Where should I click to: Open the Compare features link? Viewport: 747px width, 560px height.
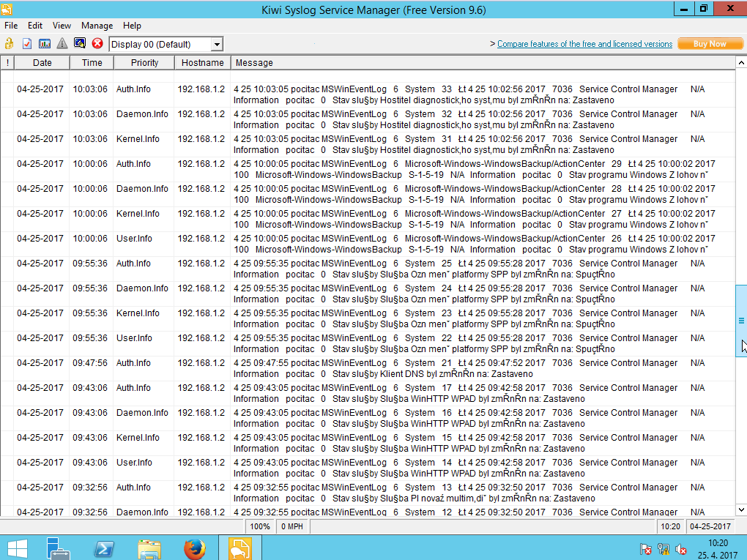point(584,44)
